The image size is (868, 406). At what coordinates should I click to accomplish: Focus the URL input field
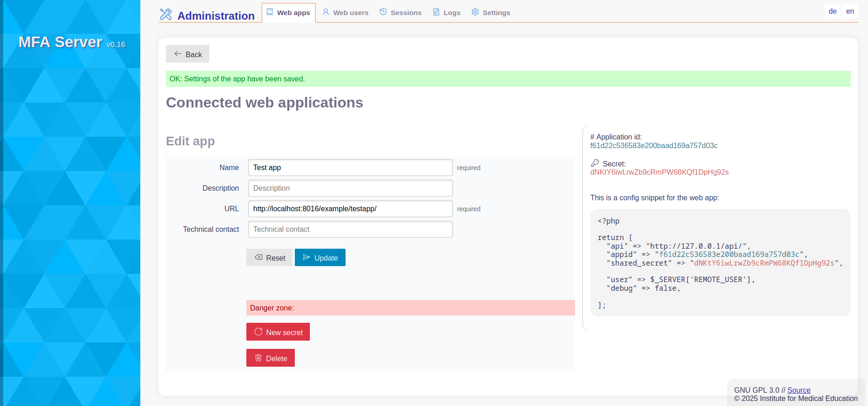point(350,208)
